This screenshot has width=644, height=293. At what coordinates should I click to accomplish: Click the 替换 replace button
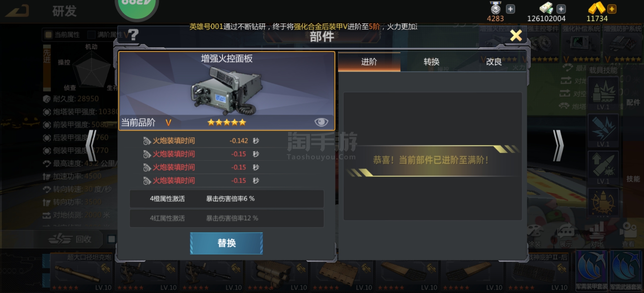point(226,243)
